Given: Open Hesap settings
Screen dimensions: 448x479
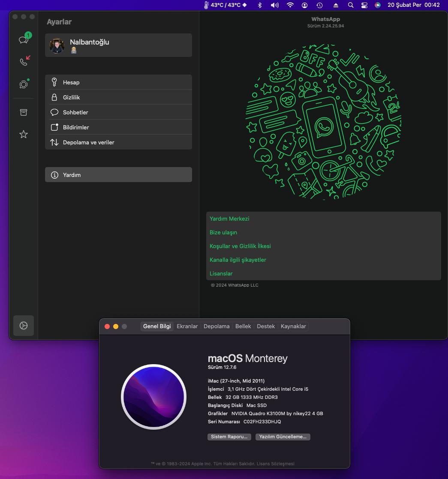Looking at the screenshot, I should (x=119, y=82).
